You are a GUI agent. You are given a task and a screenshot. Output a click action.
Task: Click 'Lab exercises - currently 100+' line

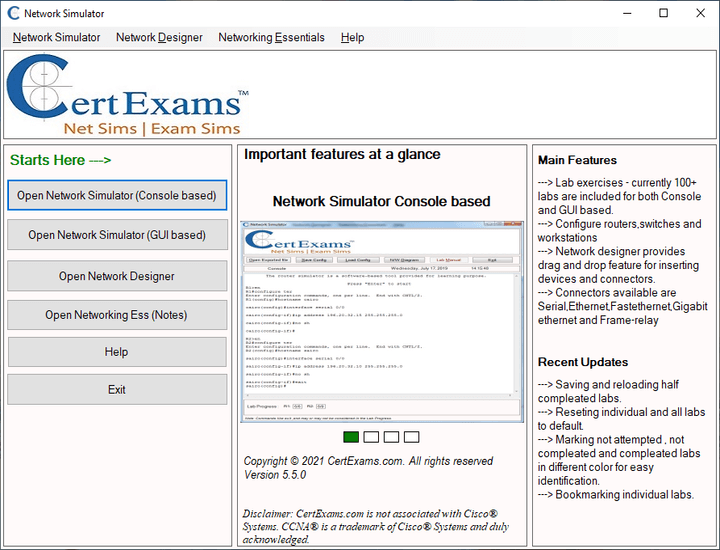tap(617, 182)
